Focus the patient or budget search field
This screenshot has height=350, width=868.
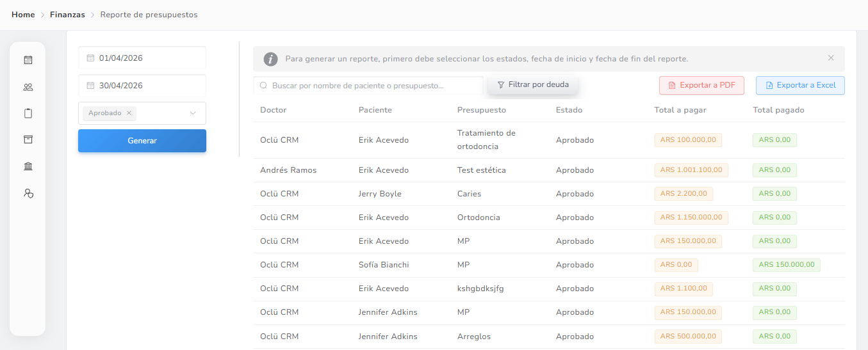point(368,85)
